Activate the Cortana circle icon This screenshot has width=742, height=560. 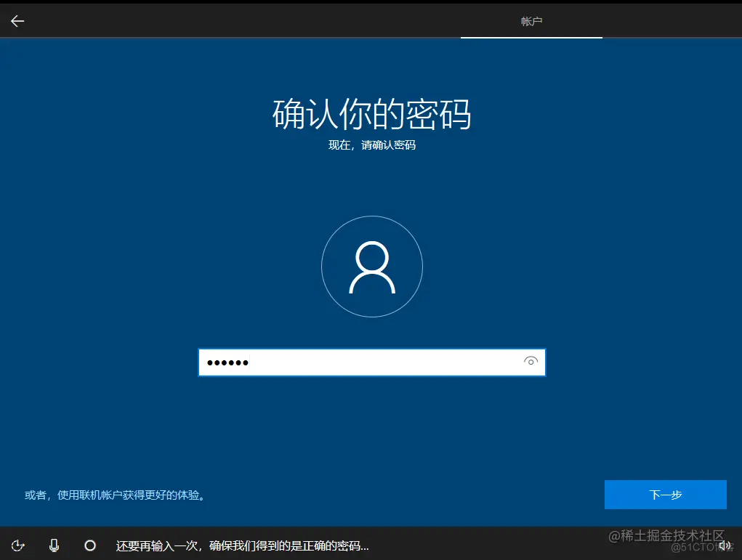pyautogui.click(x=89, y=545)
